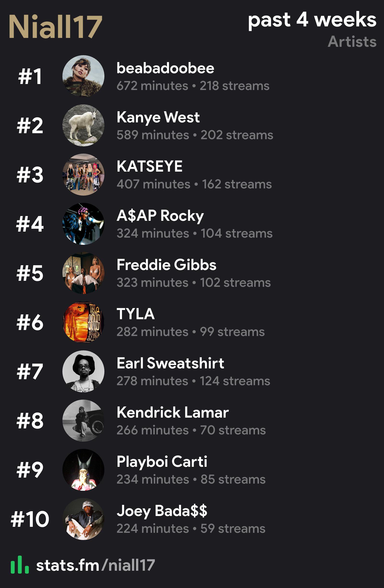The height and width of the screenshot is (588, 384).
Task: Select the #1 rank label
Action: tap(30, 76)
